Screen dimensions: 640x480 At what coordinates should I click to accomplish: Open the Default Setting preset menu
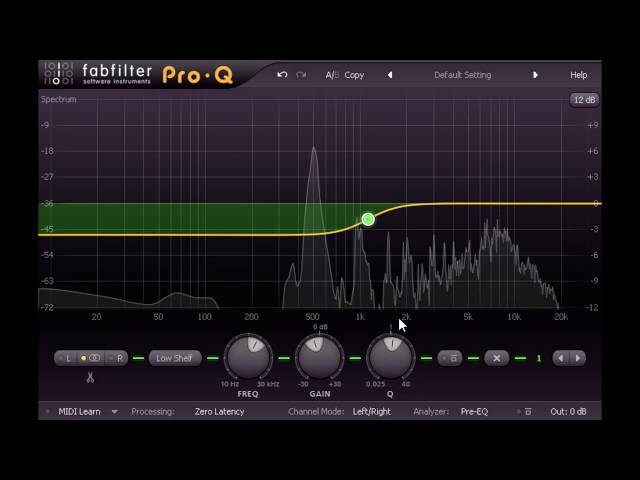click(462, 75)
